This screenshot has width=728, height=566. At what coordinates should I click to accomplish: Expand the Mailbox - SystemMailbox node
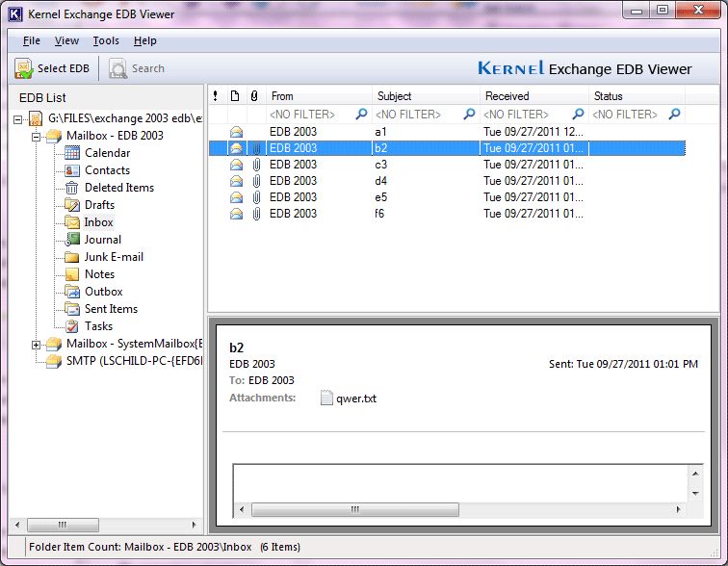[37, 345]
